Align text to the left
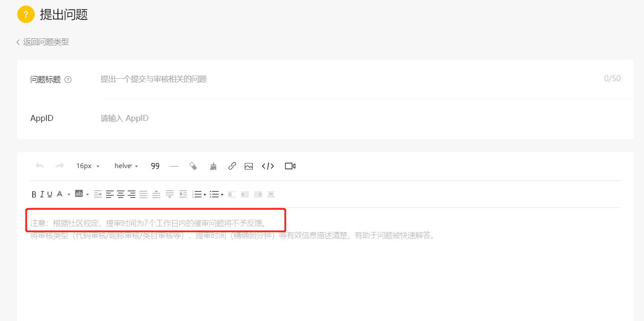Viewport: 644px width, 321px height. (x=110, y=194)
